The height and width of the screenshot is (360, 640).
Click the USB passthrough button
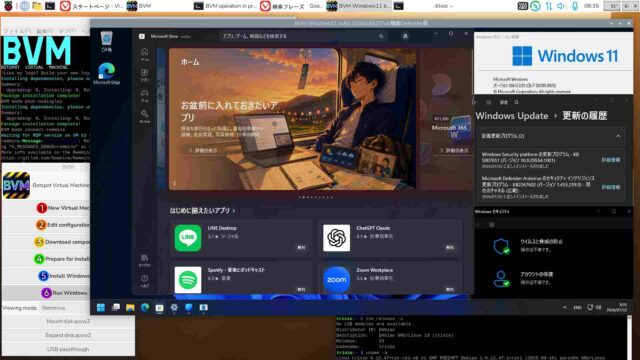(68, 349)
